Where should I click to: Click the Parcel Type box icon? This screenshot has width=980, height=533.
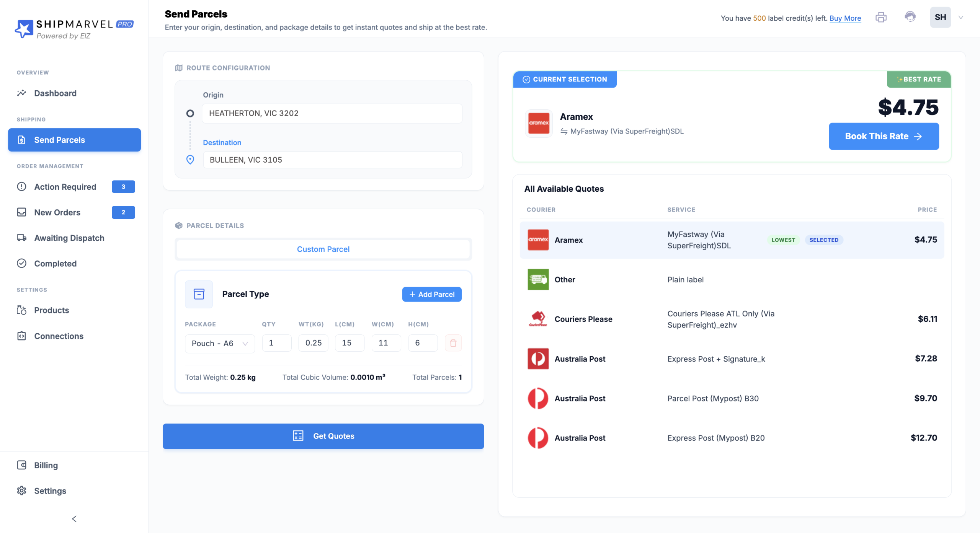click(x=199, y=294)
